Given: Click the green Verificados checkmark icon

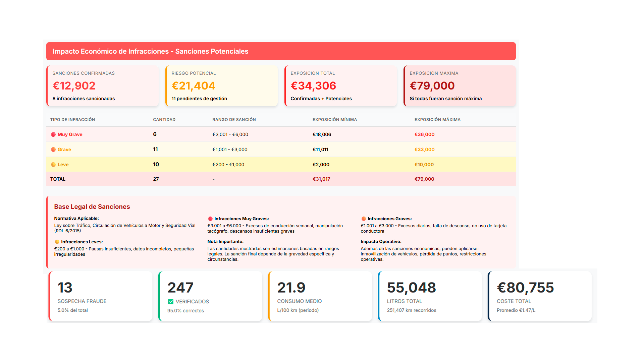Looking at the screenshot, I should [171, 302].
